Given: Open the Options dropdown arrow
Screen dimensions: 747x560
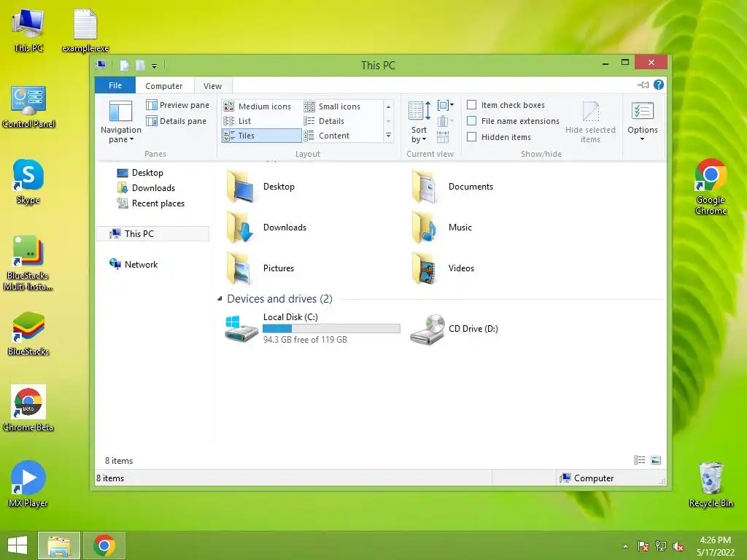Looking at the screenshot, I should coord(642,139).
